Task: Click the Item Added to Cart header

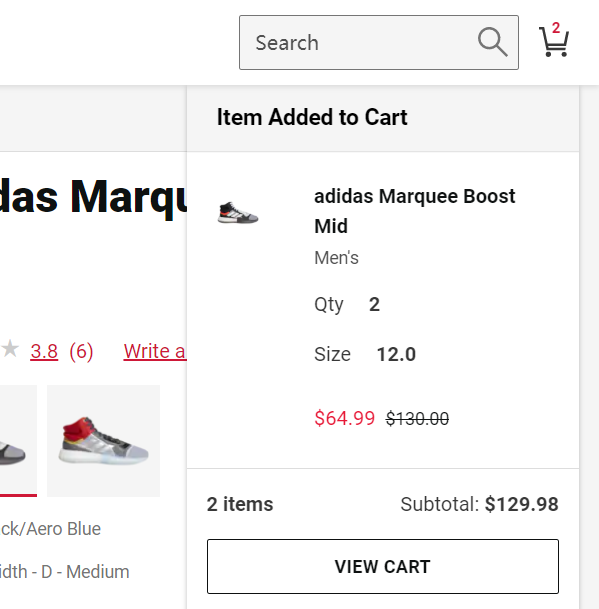Action: (312, 117)
